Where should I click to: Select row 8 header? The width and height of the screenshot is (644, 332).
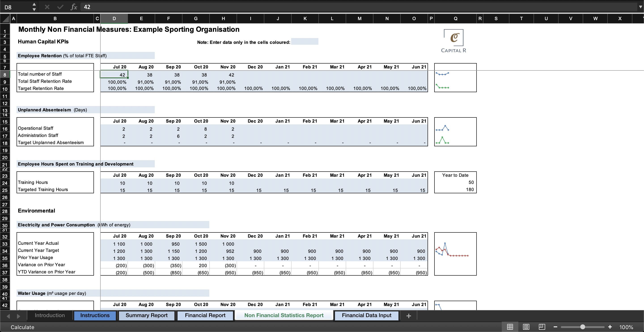pyautogui.click(x=5, y=74)
